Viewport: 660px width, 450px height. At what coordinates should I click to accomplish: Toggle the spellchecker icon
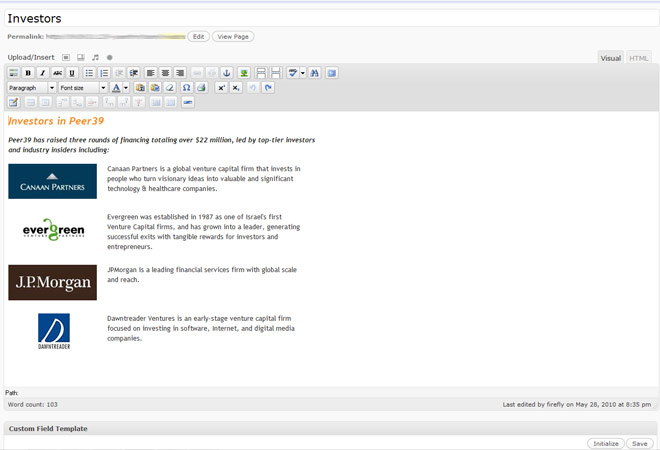[x=293, y=73]
